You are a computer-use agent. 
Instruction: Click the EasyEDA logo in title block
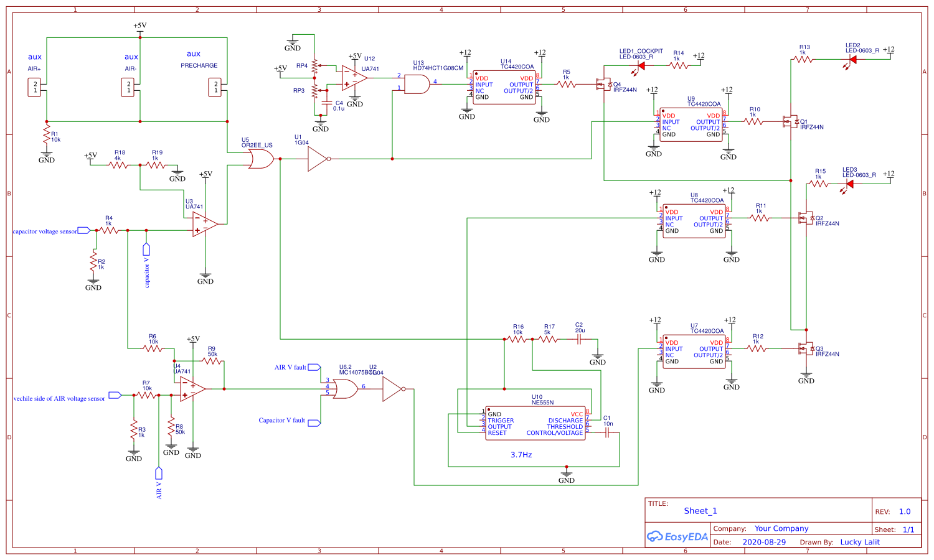pos(679,535)
